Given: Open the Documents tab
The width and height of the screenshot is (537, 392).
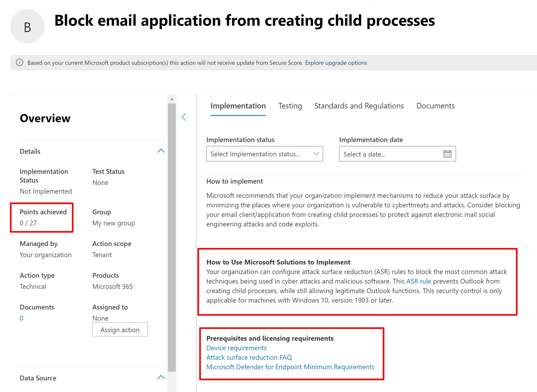Looking at the screenshot, I should 435,106.
